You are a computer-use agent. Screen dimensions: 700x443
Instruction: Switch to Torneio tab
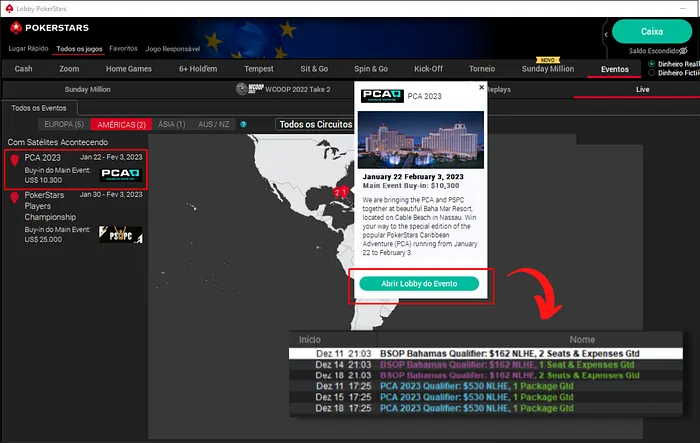pyautogui.click(x=482, y=69)
